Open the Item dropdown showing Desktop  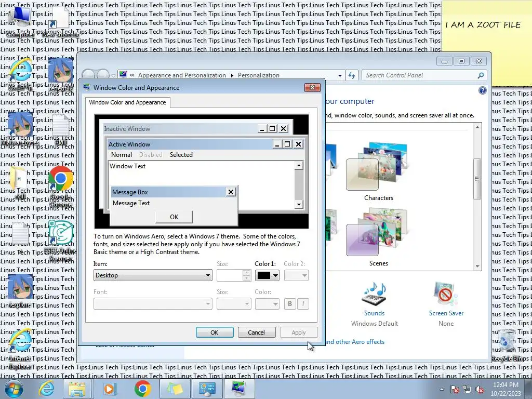point(153,275)
